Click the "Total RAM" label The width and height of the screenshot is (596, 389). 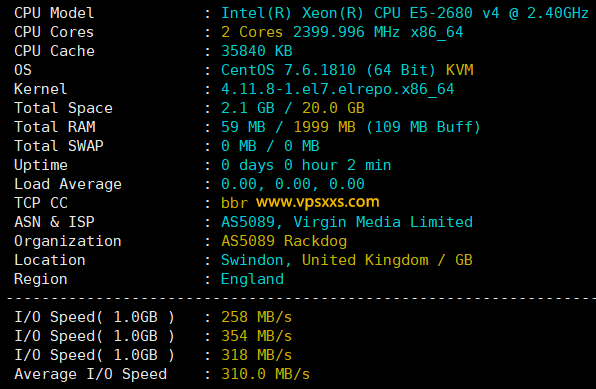pyautogui.click(x=55, y=127)
